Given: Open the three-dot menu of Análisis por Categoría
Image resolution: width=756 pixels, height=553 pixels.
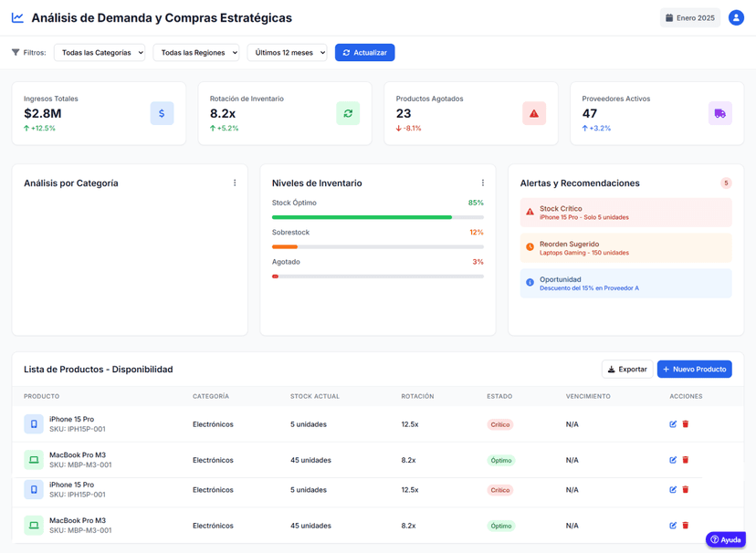Looking at the screenshot, I should point(235,183).
